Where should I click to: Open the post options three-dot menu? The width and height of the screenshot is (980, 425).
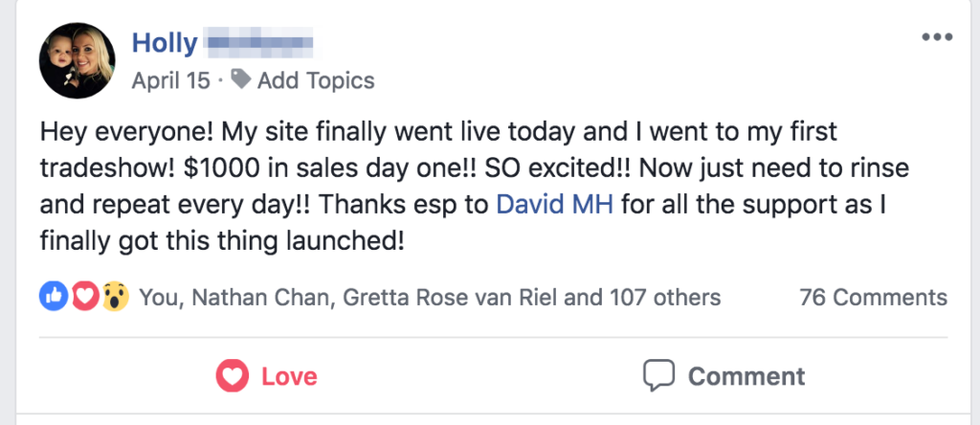tap(937, 37)
